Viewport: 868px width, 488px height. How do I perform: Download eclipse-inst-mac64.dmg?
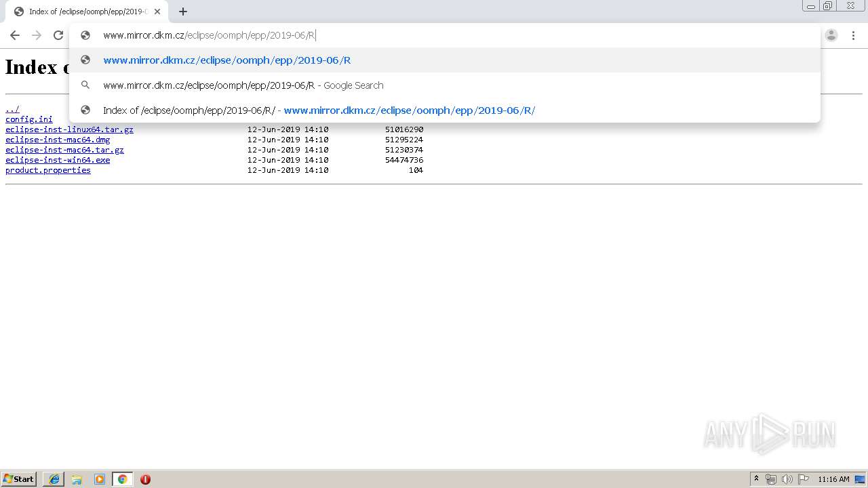58,140
